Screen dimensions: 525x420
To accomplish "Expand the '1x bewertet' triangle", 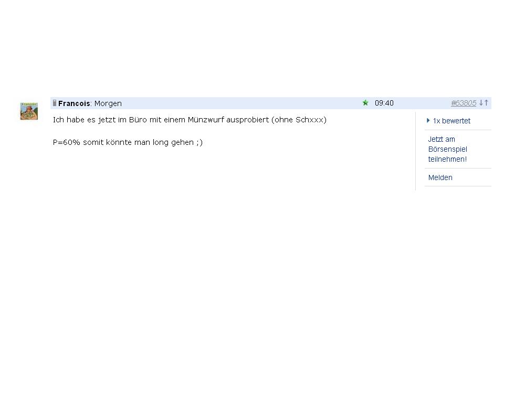I will pyautogui.click(x=428, y=121).
